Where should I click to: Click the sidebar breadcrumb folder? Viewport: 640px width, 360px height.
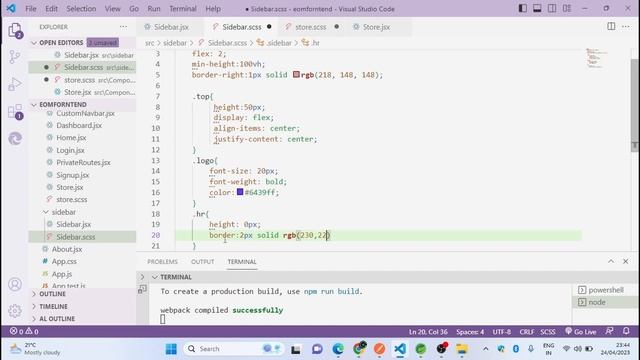click(175, 42)
